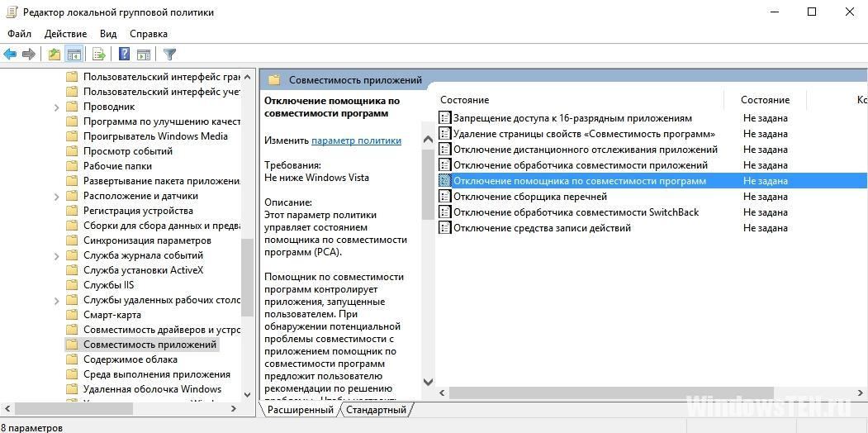Click the Back arrow toolbar icon
Viewport: 868px width, 433px height.
point(10,54)
